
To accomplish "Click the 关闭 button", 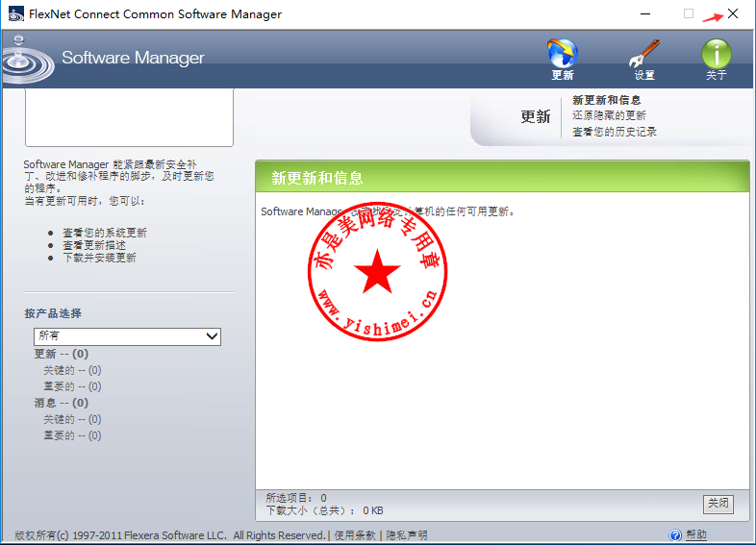I will (718, 504).
